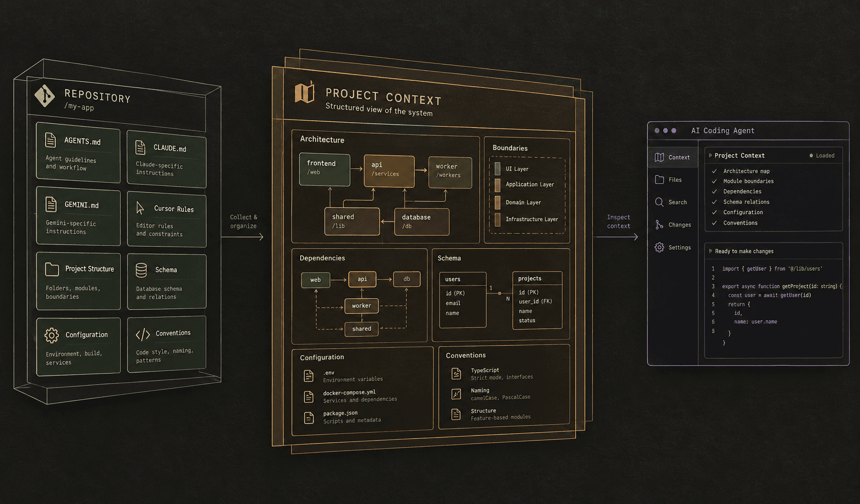This screenshot has width=860, height=504.
Task: Click the docker-compose.yml file icon
Action: tap(309, 396)
